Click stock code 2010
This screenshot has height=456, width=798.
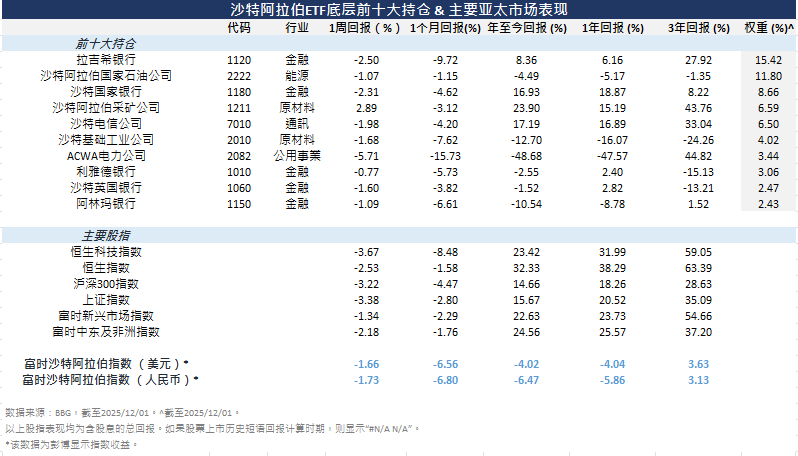[239, 140]
